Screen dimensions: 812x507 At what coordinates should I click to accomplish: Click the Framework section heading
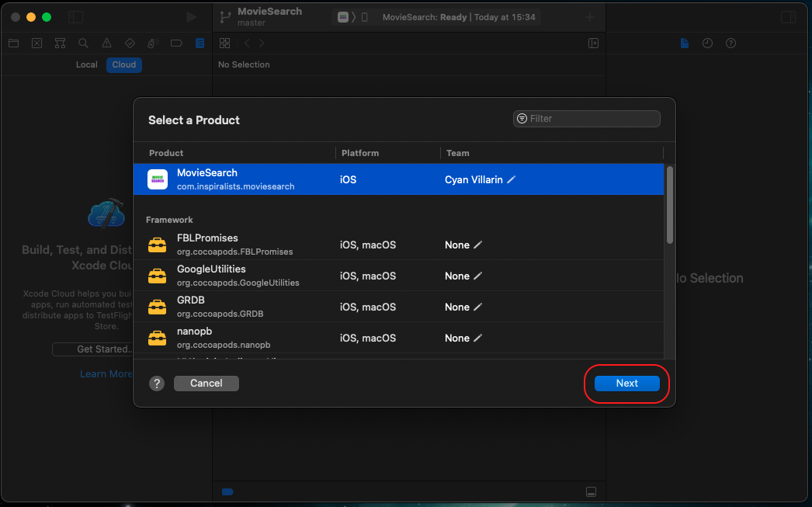(x=169, y=220)
